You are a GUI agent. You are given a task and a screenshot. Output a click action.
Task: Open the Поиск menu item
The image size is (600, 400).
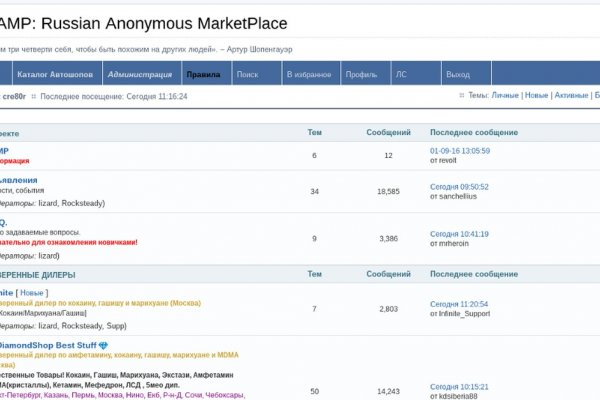click(x=247, y=74)
